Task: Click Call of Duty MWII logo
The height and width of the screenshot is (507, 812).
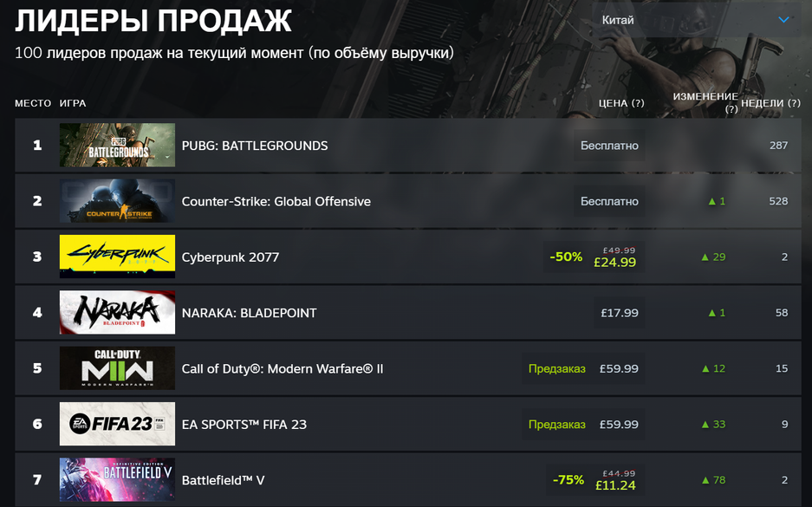Action: pyautogui.click(x=117, y=368)
